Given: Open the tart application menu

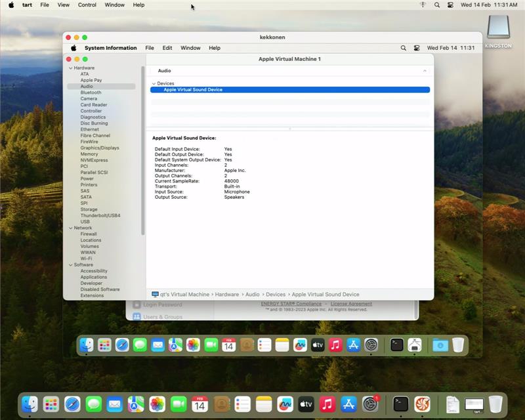Looking at the screenshot, I should pos(27,5).
